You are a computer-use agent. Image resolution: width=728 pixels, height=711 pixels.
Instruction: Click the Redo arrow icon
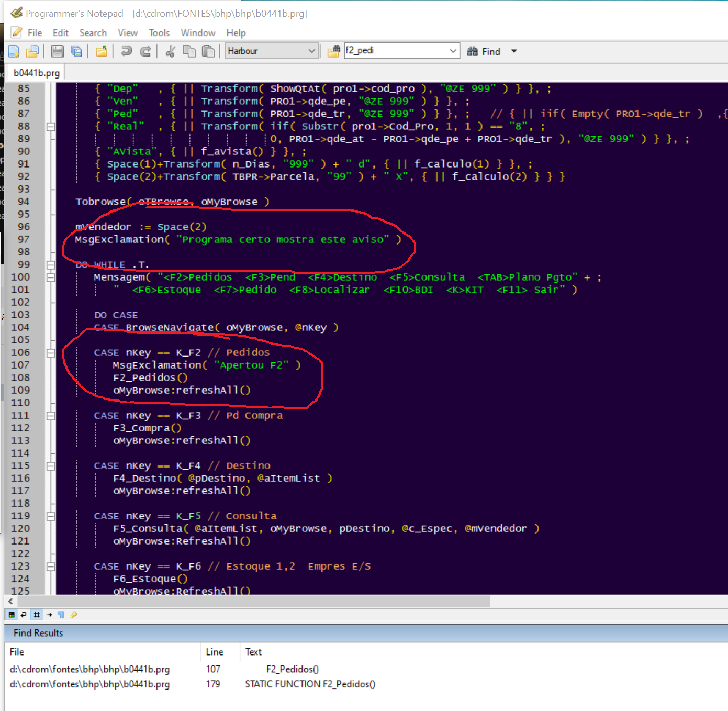click(x=146, y=51)
